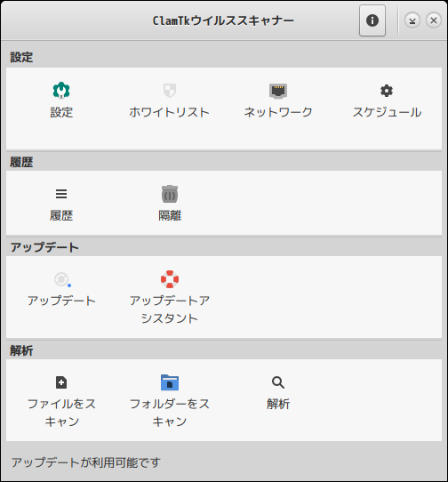
Task: Open the 解析 magnifier icon
Action: point(278,382)
